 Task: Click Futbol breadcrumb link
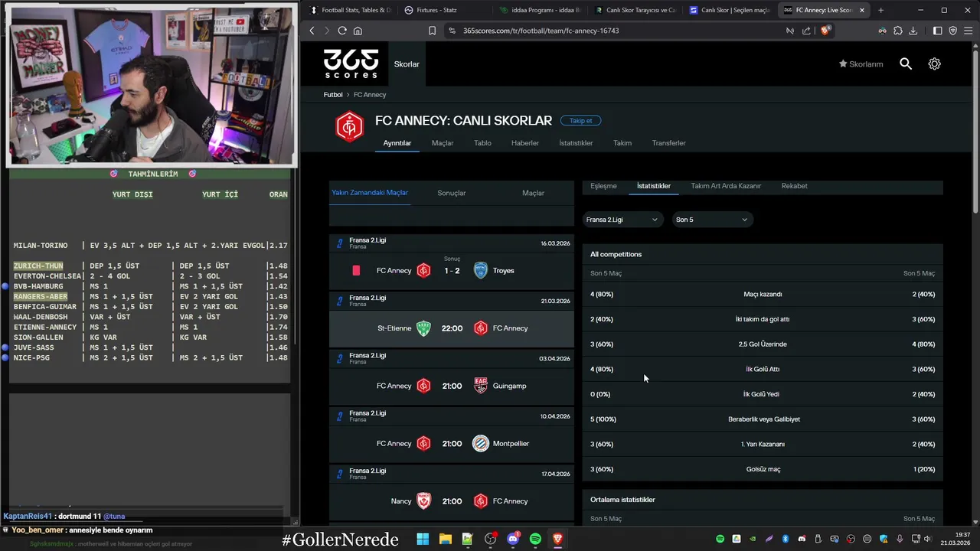[x=333, y=95]
